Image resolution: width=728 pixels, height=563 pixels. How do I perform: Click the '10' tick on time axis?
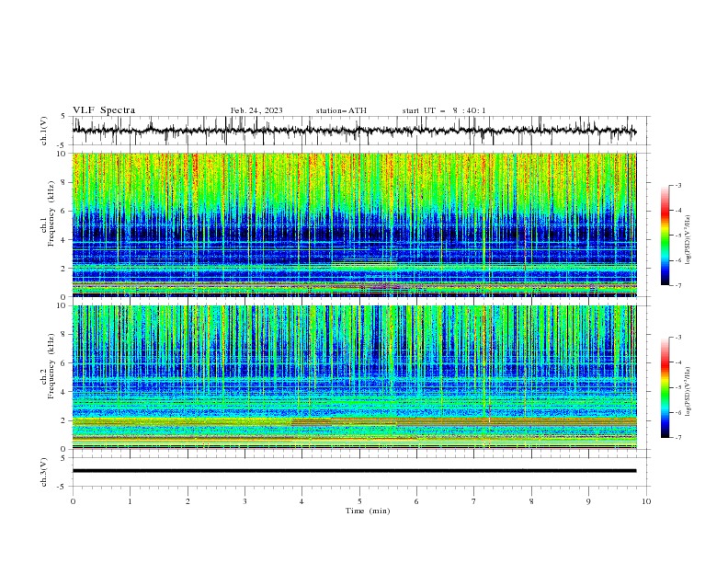(x=646, y=501)
